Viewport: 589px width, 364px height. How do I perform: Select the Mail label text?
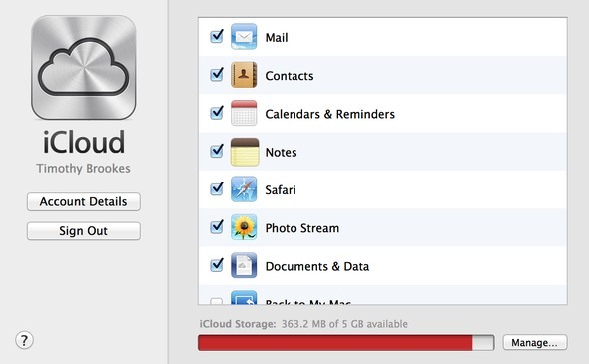click(277, 38)
